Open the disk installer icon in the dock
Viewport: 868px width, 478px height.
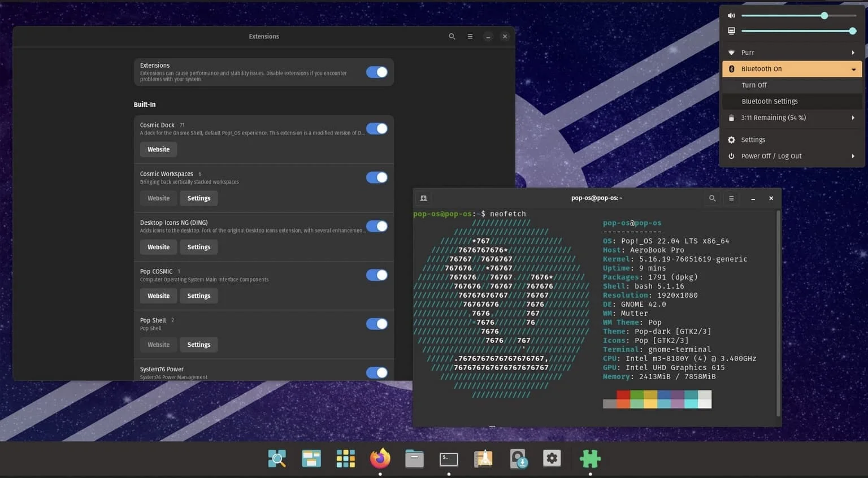point(518,458)
